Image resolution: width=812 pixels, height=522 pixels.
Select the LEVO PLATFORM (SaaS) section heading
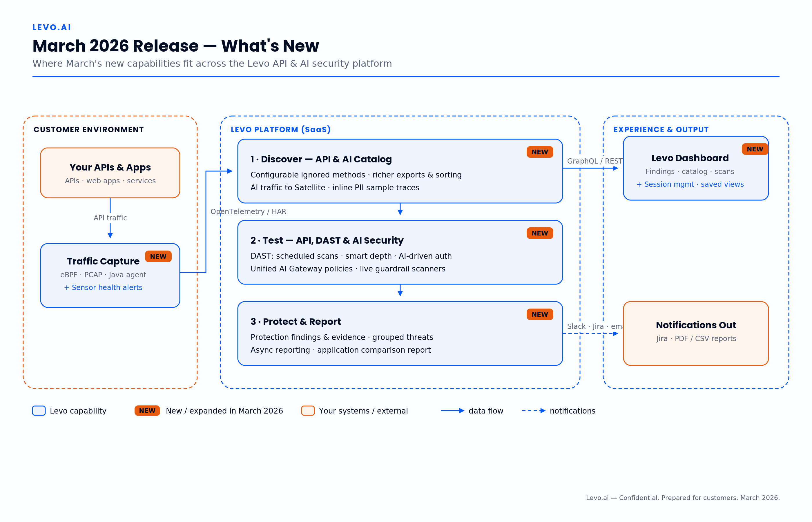[281, 129]
